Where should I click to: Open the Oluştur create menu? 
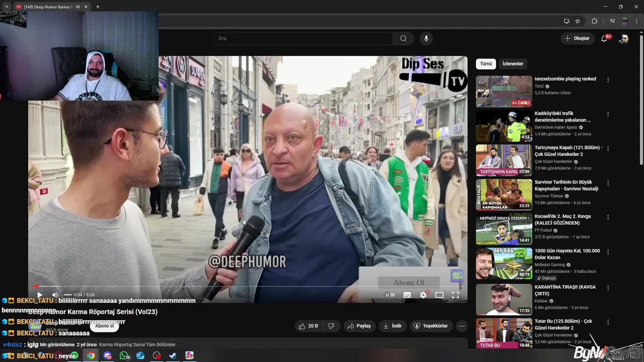[x=577, y=38]
